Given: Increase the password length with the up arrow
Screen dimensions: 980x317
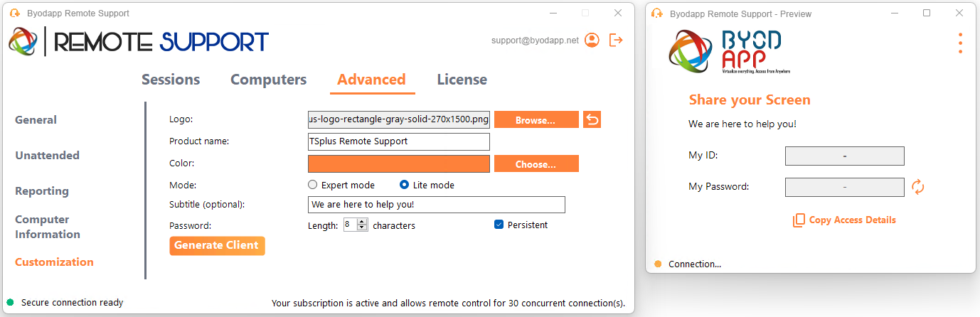Looking at the screenshot, I should tap(363, 222).
